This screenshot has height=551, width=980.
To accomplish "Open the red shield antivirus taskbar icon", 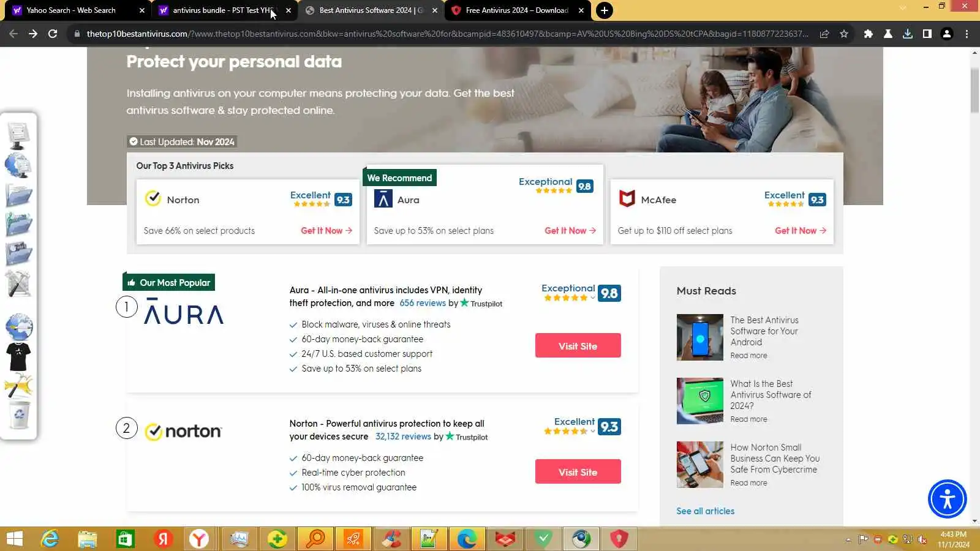I will [x=619, y=539].
